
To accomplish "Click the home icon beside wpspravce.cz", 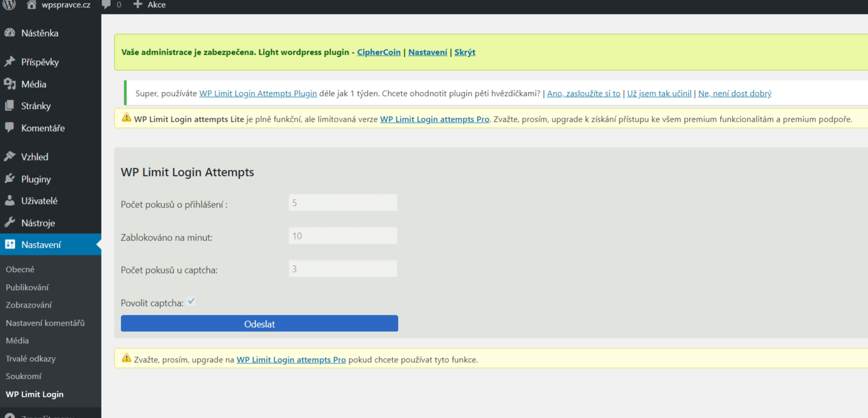I will (31, 5).
